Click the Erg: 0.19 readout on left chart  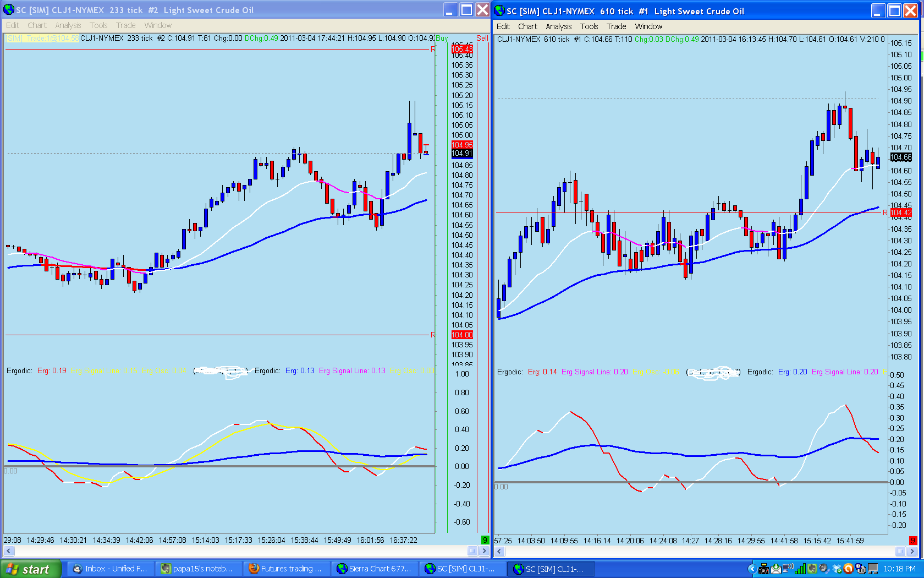tap(52, 370)
